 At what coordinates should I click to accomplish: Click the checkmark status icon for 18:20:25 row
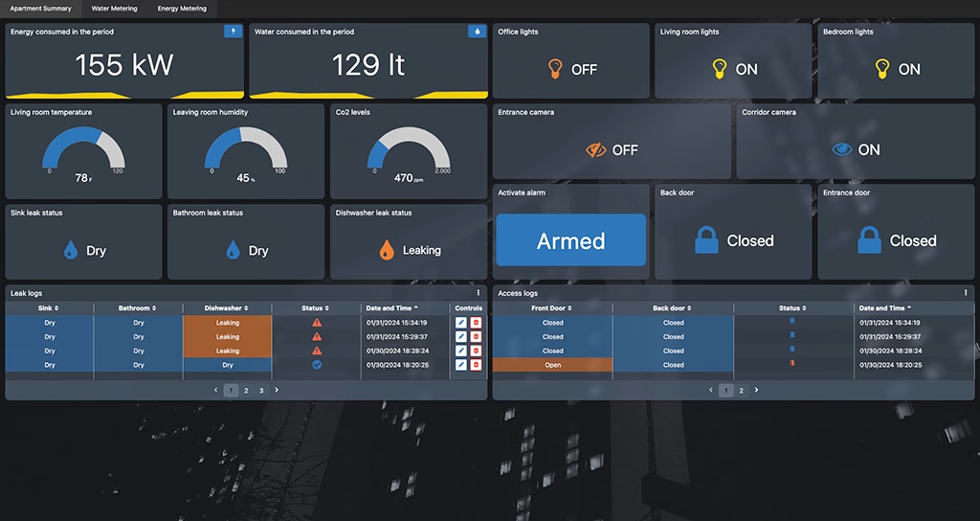pyautogui.click(x=317, y=365)
